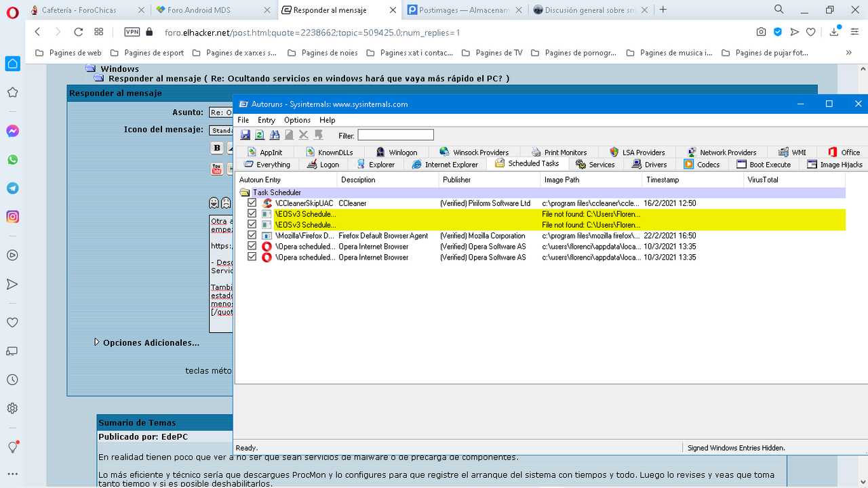Screen dimensions: 868x488
Task: Click inside the Autoruns Filter field
Action: (x=395, y=136)
